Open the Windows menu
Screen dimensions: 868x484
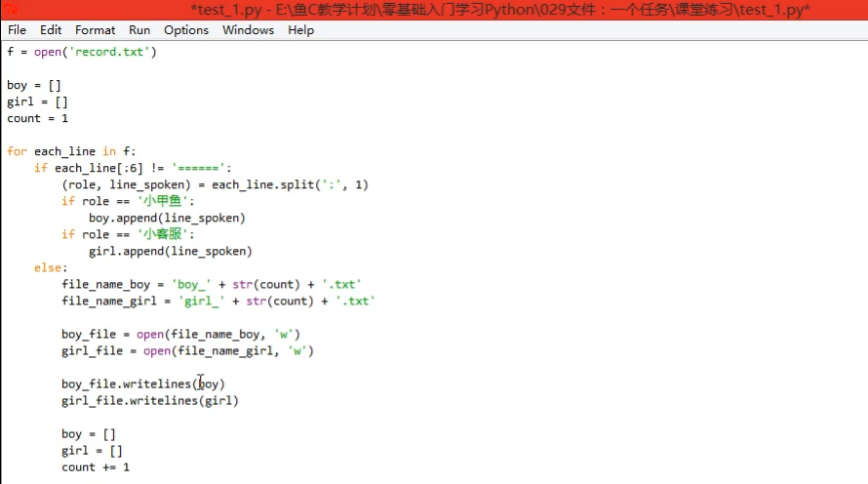coord(248,30)
